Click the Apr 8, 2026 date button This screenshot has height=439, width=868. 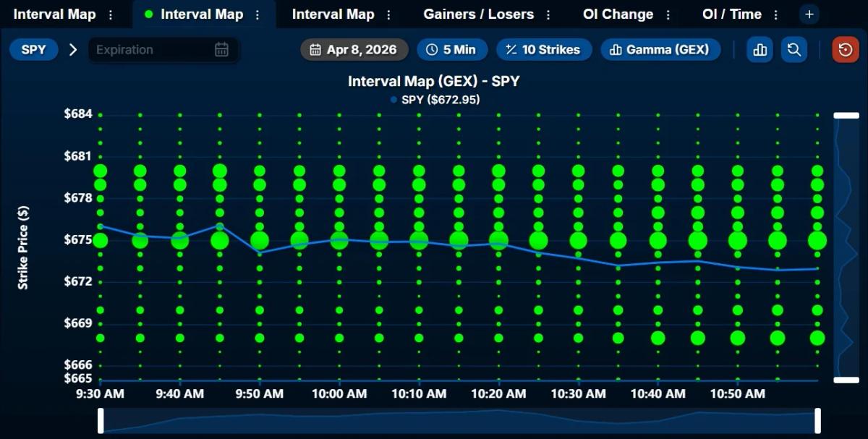pos(354,49)
